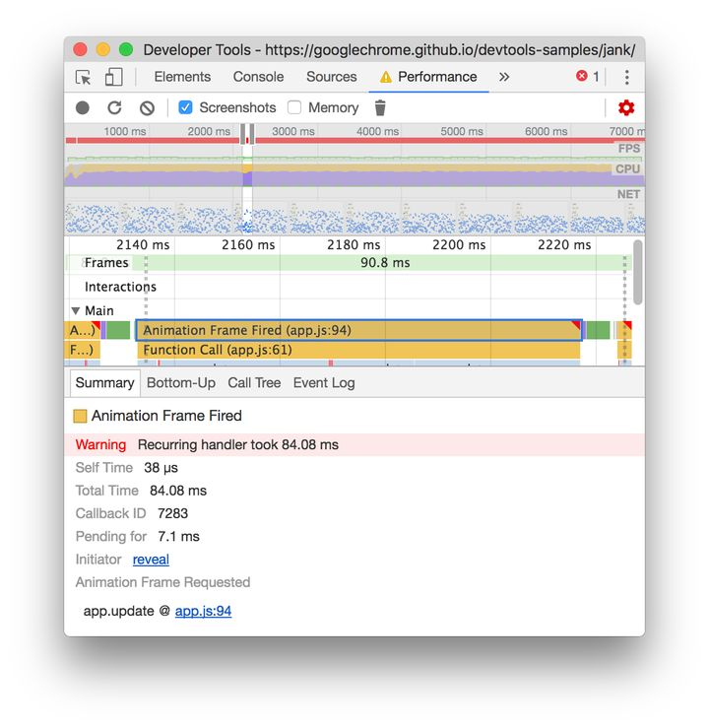Click the Animation Frame Requested text
The width and height of the screenshot is (709, 728).
click(x=162, y=582)
